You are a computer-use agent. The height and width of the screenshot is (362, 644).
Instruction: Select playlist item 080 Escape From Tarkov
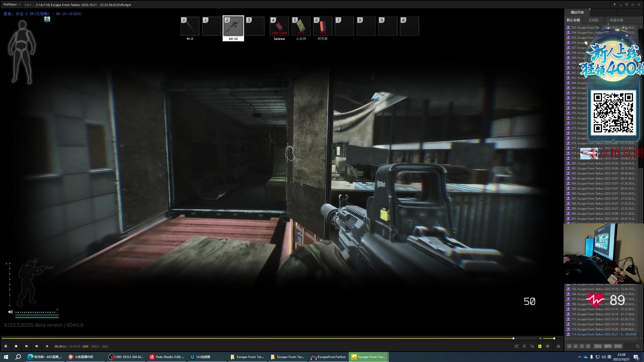(x=601, y=163)
